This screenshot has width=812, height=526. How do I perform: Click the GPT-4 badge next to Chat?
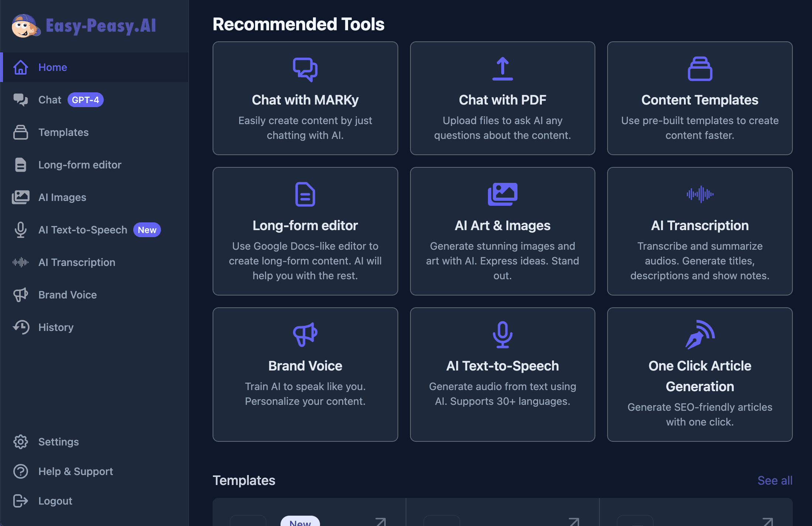point(85,99)
